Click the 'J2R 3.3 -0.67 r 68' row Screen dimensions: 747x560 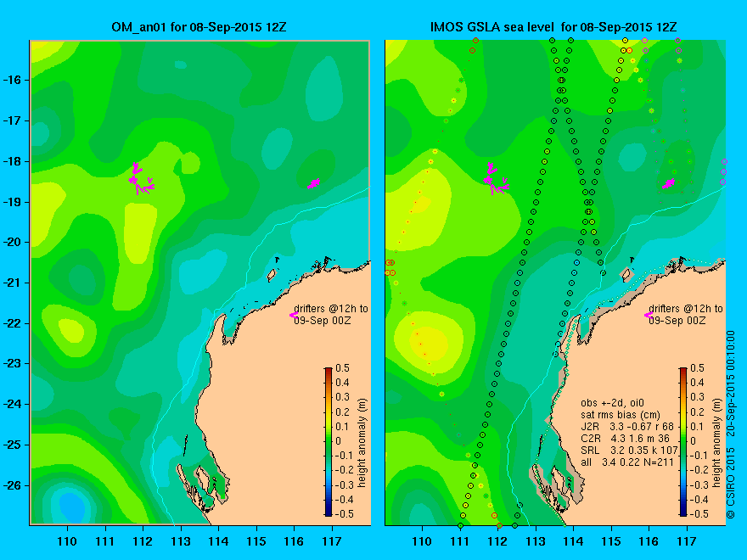[627, 427]
